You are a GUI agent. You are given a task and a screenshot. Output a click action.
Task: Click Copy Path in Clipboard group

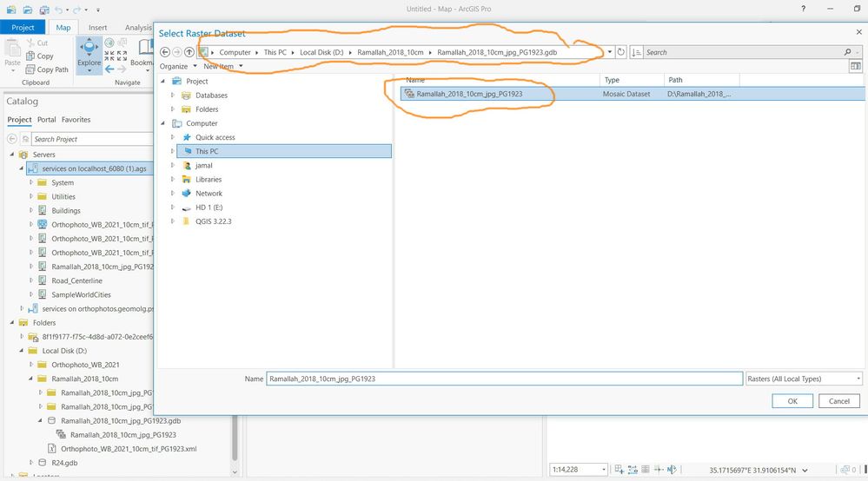(47, 69)
